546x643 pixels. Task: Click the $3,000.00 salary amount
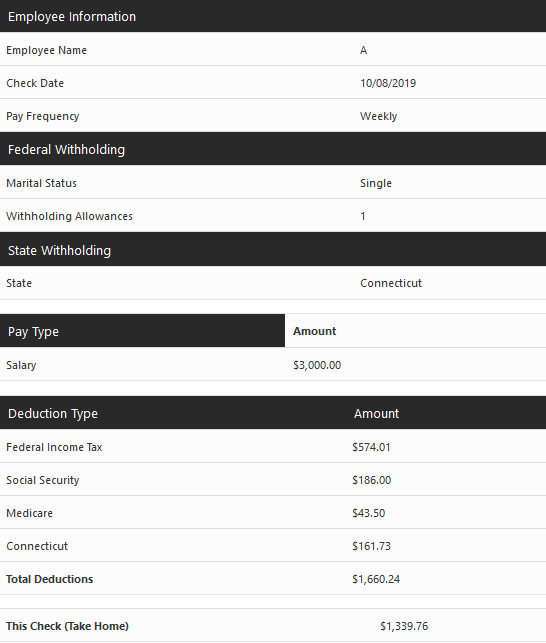317,365
